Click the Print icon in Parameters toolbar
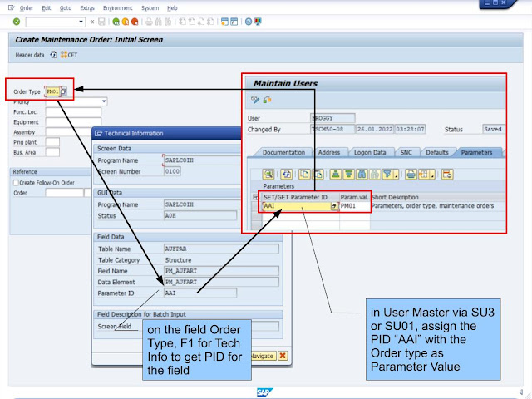 (411, 175)
